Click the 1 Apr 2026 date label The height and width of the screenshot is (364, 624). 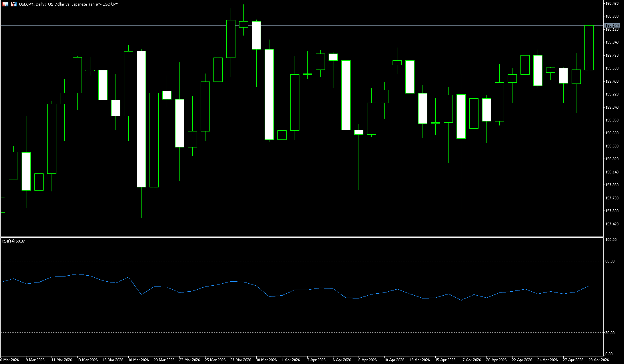[291, 360]
